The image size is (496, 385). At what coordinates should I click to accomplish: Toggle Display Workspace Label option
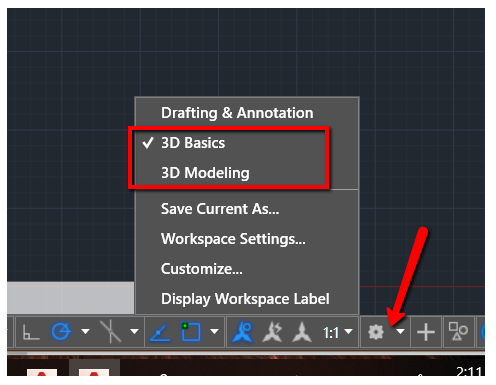coord(247,299)
